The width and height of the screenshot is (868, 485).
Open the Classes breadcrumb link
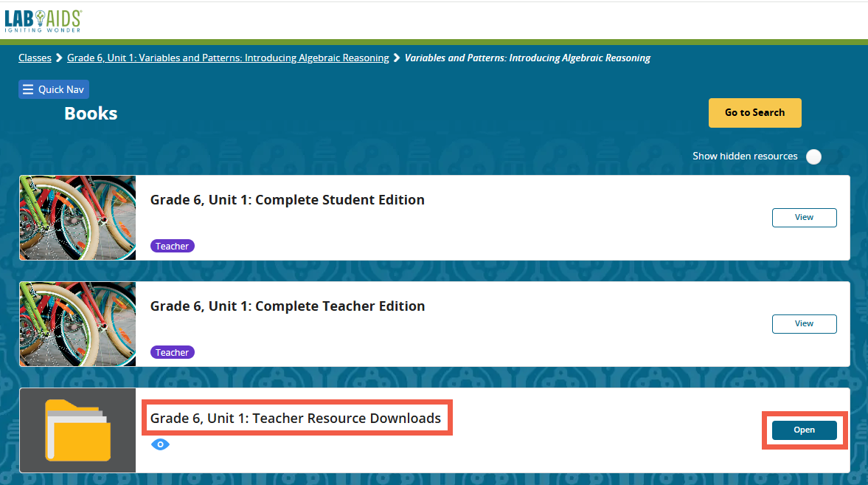pyautogui.click(x=35, y=58)
